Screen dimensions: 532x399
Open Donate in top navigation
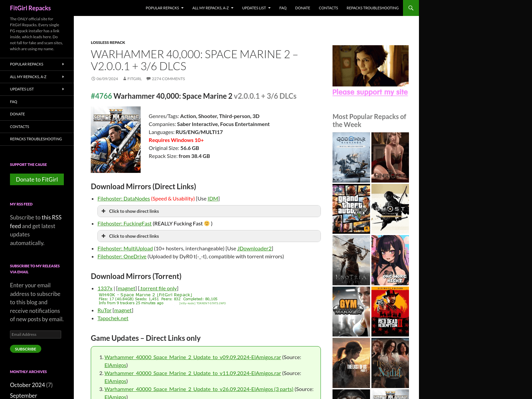tap(303, 8)
